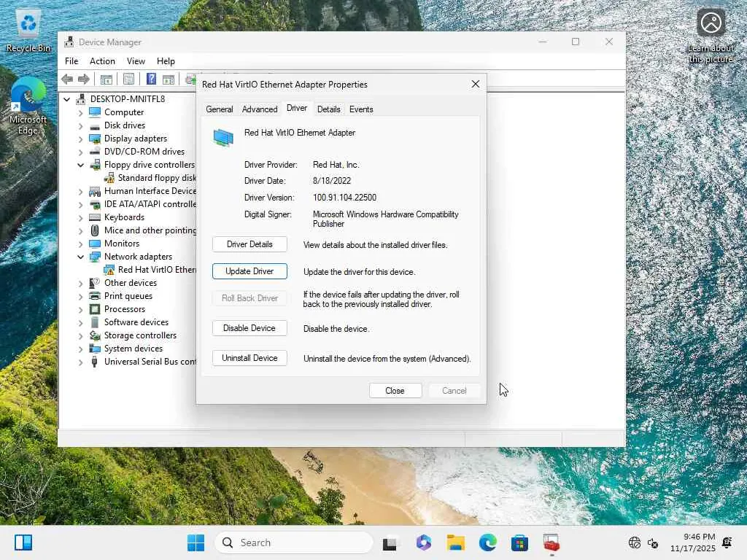747x560 pixels.
Task: Click the Uninstall Device button
Action: tap(249, 357)
